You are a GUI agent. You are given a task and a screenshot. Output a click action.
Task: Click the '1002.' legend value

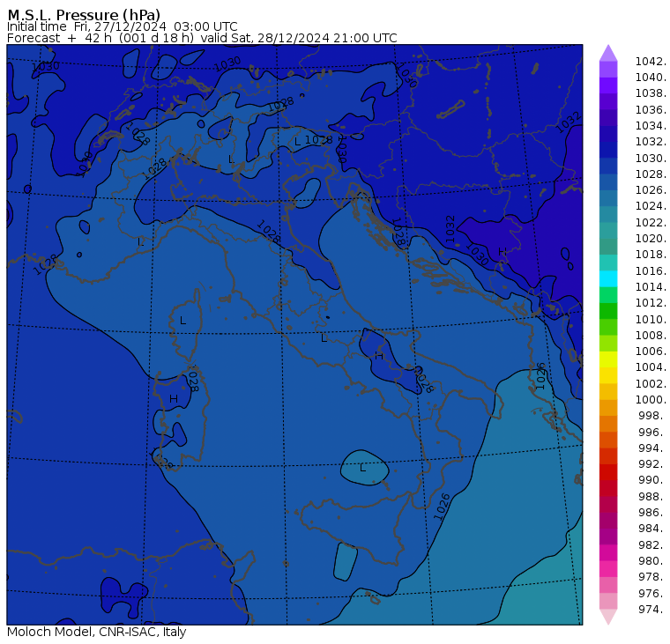651,383
